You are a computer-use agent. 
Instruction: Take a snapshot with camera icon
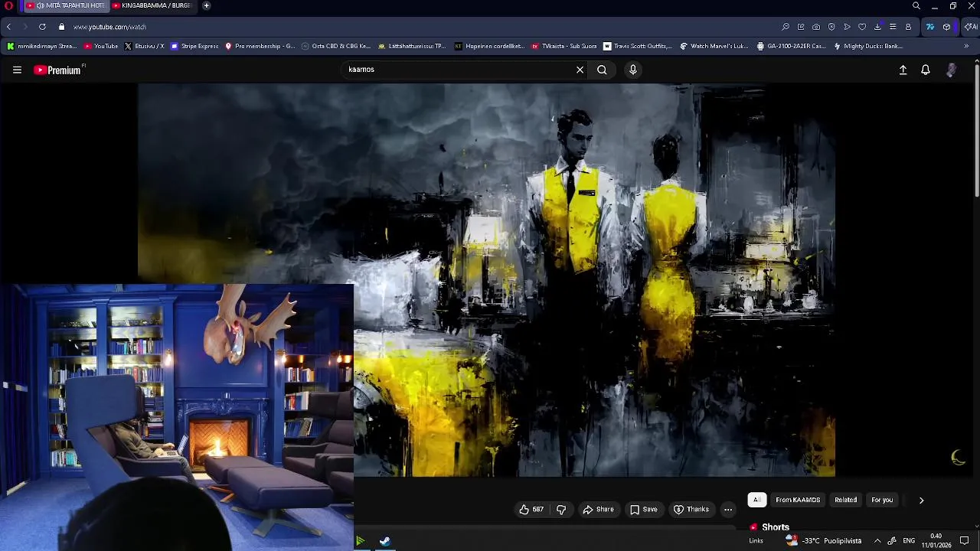[x=816, y=27]
